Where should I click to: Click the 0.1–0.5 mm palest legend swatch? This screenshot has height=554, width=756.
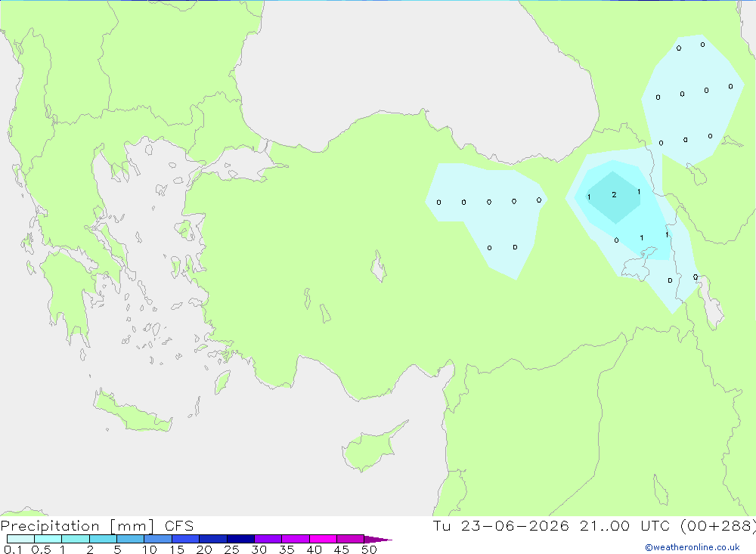(20, 539)
